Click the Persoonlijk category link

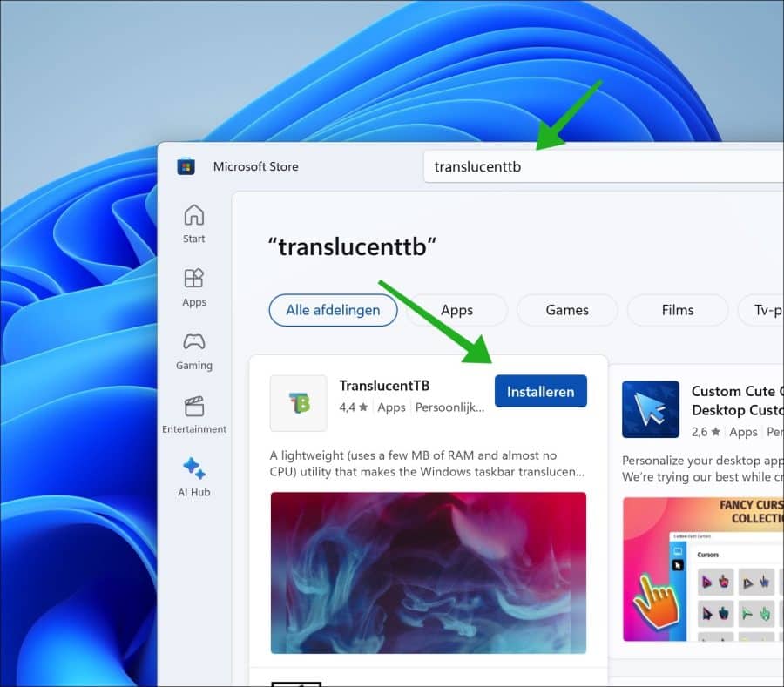(449, 407)
